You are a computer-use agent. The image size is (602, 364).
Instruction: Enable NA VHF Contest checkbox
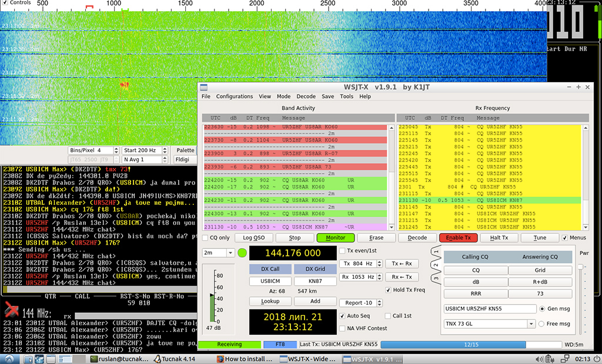coord(343,328)
